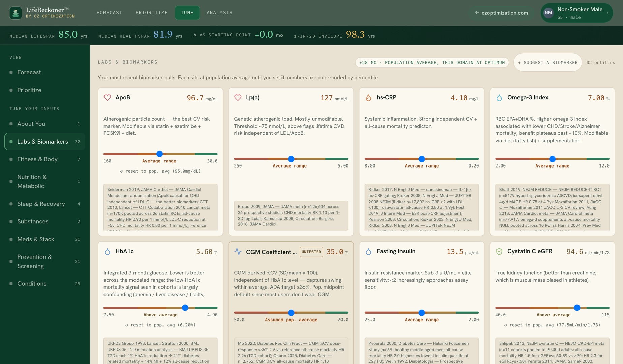Click the Omega-3 Index droplet icon

tap(499, 98)
